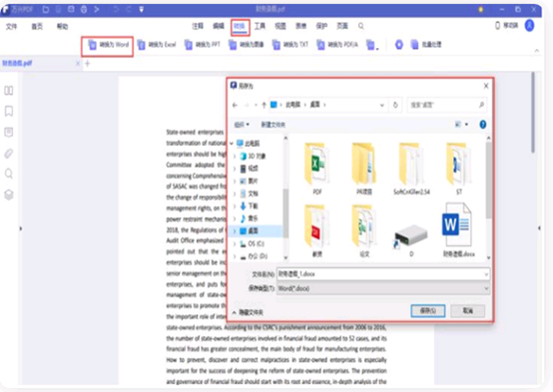Screen dimensions: 553x392
Task: Switch to the 保护 tab
Action: pos(321,26)
